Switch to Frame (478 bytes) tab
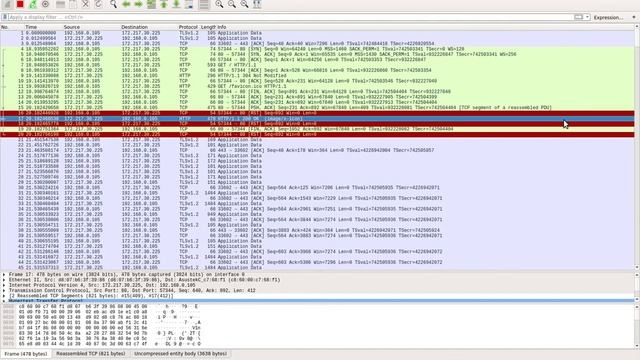640x360 pixels. point(26,354)
